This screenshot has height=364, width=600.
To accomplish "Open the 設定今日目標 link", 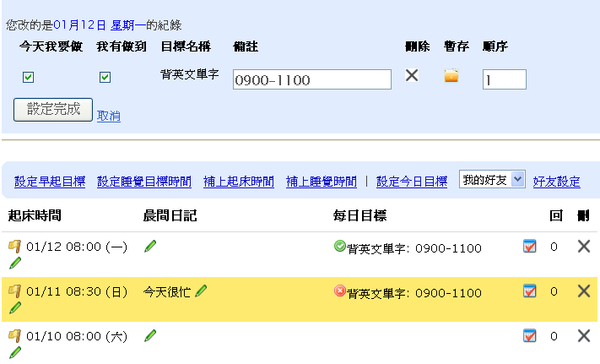I will [412, 181].
